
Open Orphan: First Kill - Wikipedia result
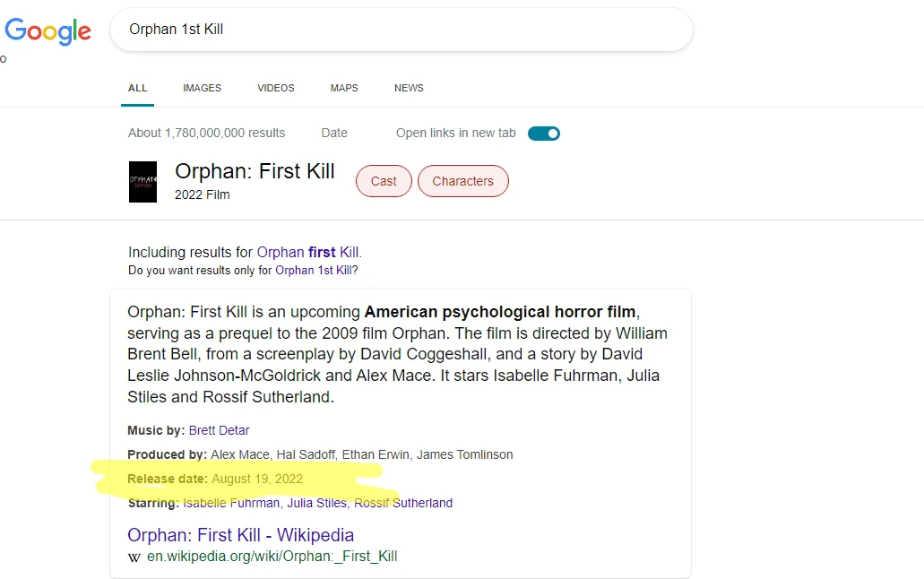coord(240,535)
